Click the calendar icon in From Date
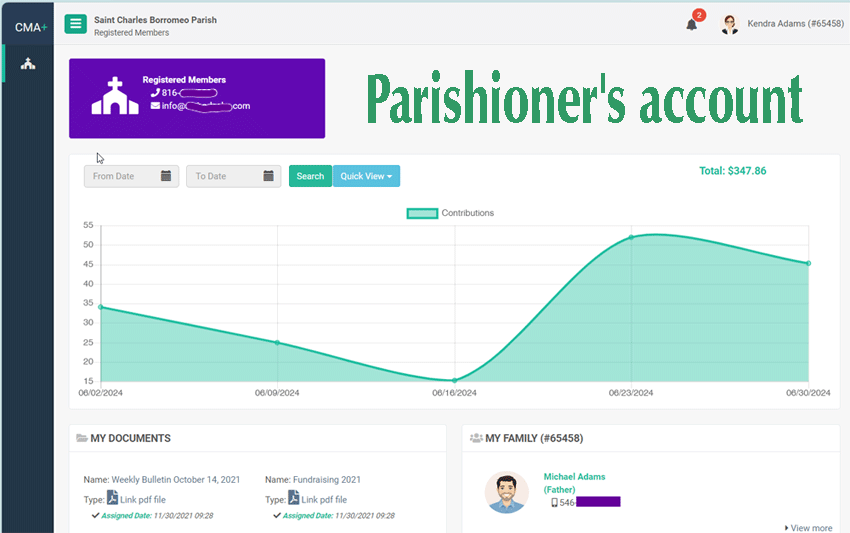850x533 pixels. (166, 176)
